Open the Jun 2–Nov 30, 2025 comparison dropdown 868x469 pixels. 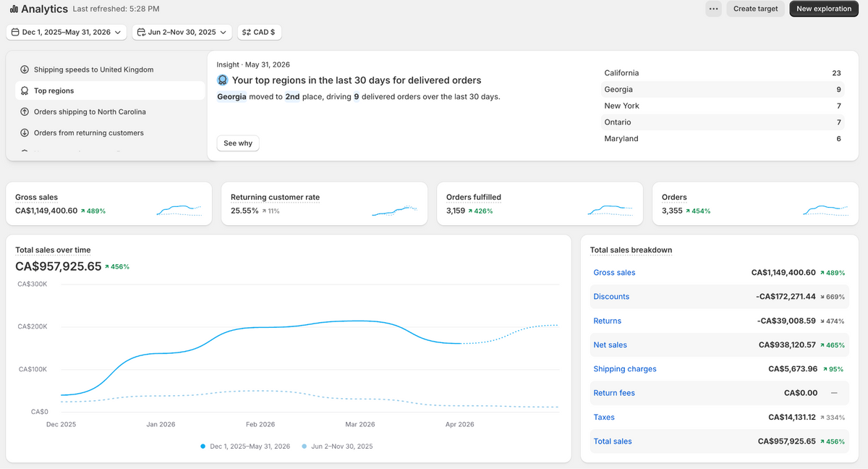pos(182,33)
